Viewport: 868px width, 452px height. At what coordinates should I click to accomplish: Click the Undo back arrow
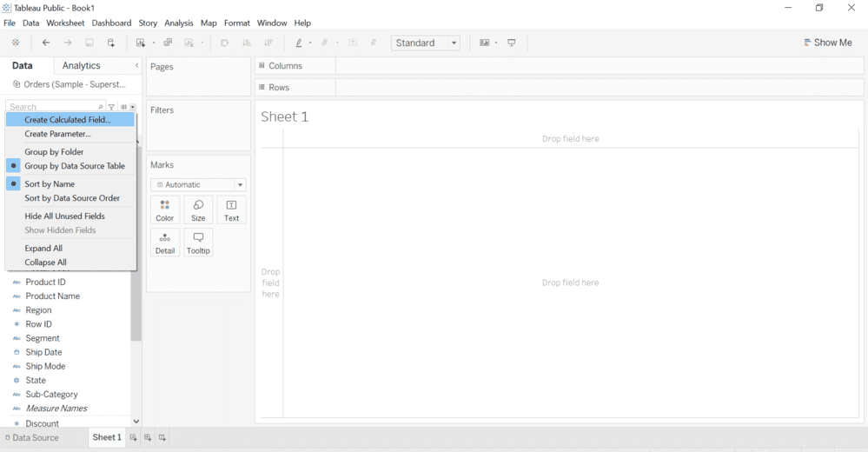pyautogui.click(x=46, y=43)
